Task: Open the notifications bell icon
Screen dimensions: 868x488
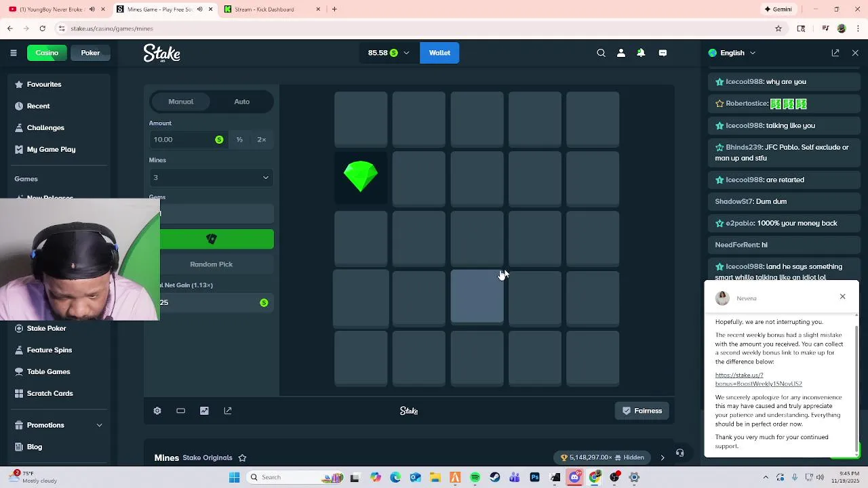Action: (x=641, y=53)
